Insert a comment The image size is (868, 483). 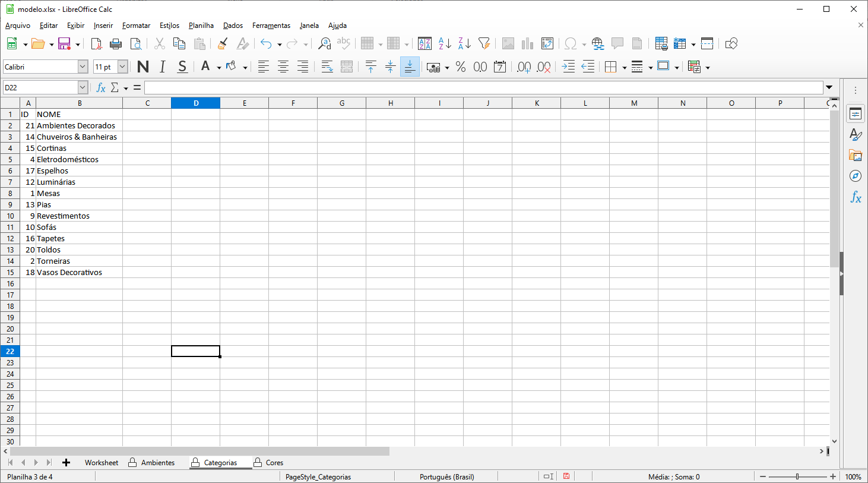[x=617, y=43]
